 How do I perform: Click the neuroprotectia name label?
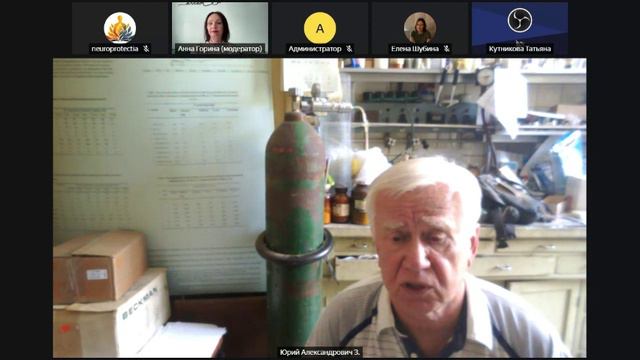click(x=115, y=49)
